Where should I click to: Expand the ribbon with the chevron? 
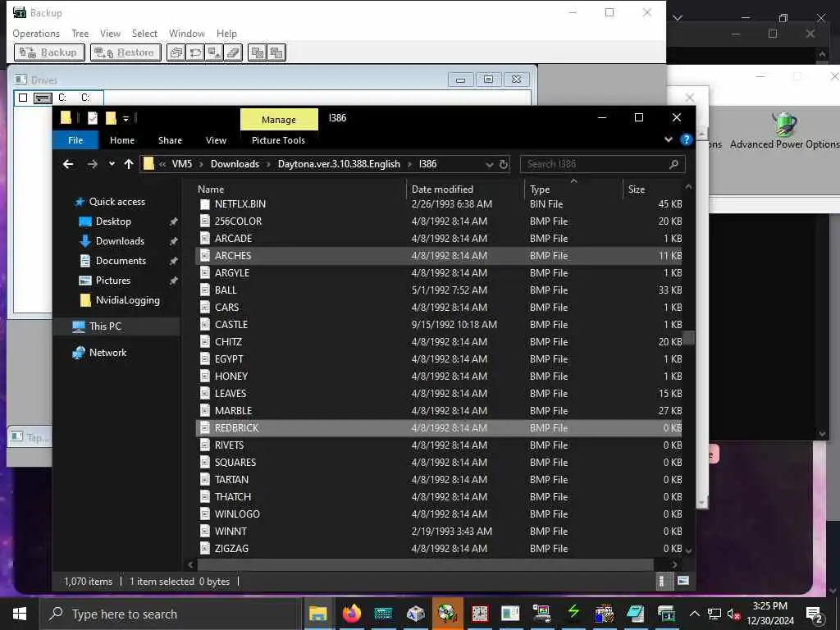point(668,139)
